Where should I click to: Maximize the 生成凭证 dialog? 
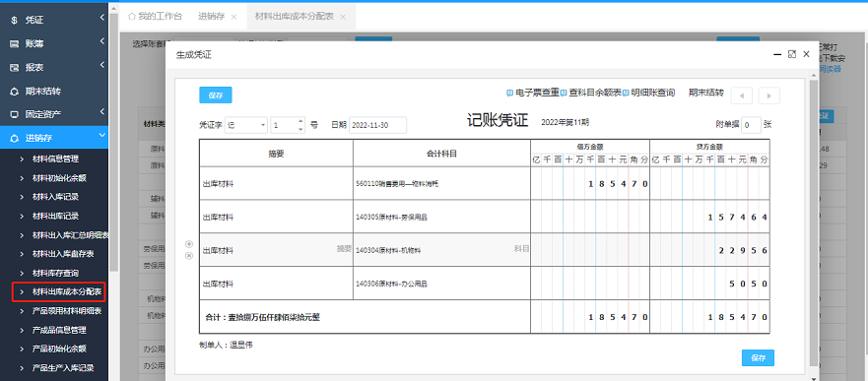(791, 54)
